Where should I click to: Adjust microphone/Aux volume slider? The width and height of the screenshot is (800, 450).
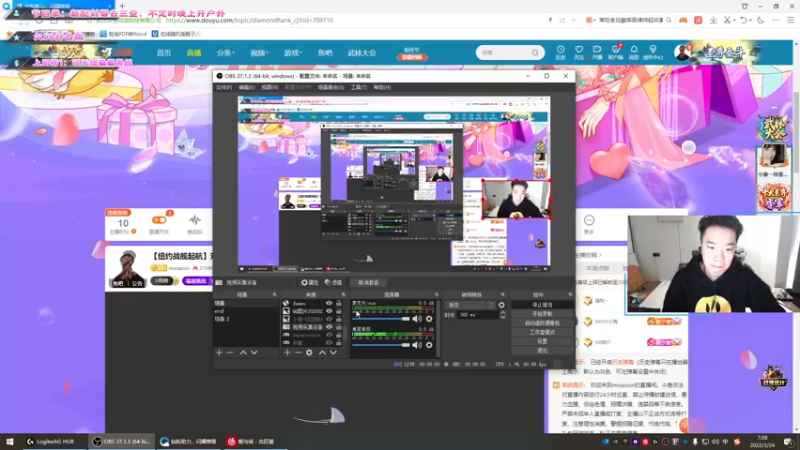[x=381, y=319]
